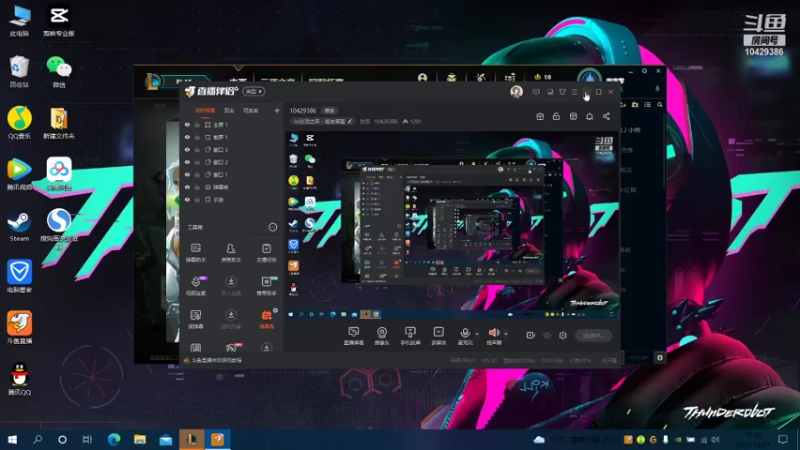Click the speaker icon in the bottom bar
The height and width of the screenshot is (450, 800).
pos(493,333)
